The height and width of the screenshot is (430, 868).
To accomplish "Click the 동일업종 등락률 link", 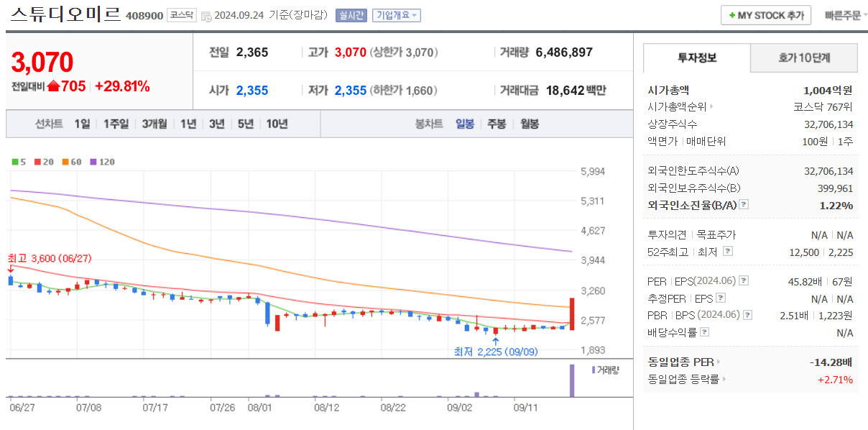I will point(683,379).
